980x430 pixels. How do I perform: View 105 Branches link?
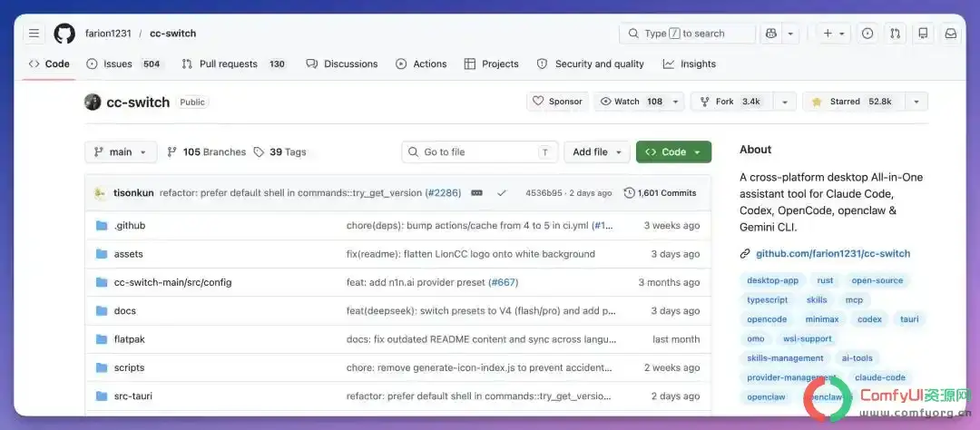click(206, 151)
